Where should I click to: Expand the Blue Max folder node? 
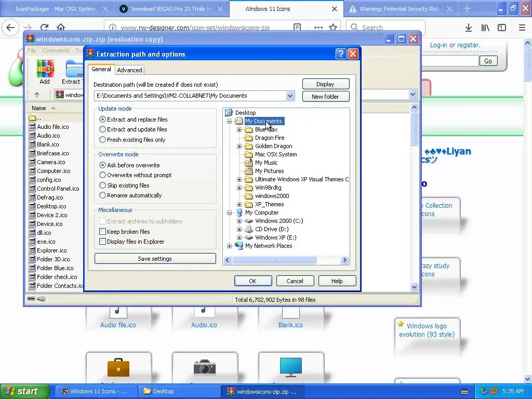239,129
